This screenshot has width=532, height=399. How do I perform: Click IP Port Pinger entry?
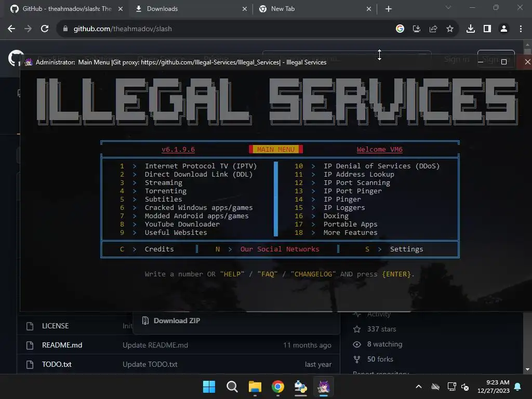coord(353,191)
